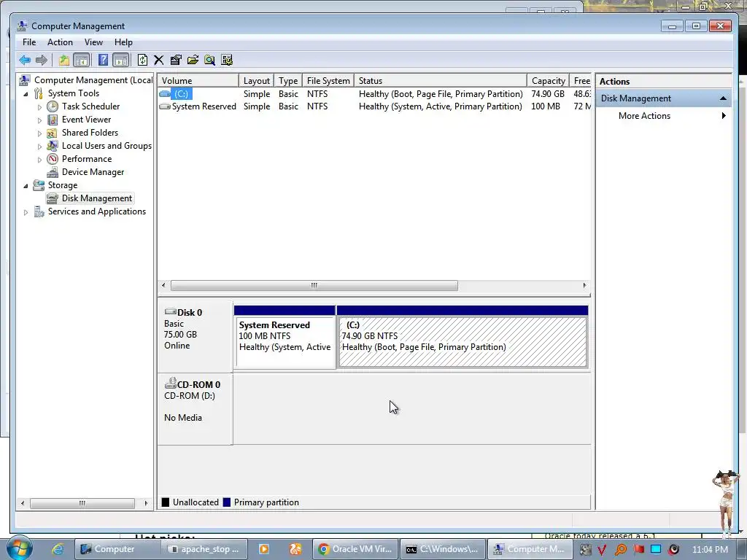The image size is (747, 560).
Task: Click the Up one level folder icon
Action: pos(64,60)
